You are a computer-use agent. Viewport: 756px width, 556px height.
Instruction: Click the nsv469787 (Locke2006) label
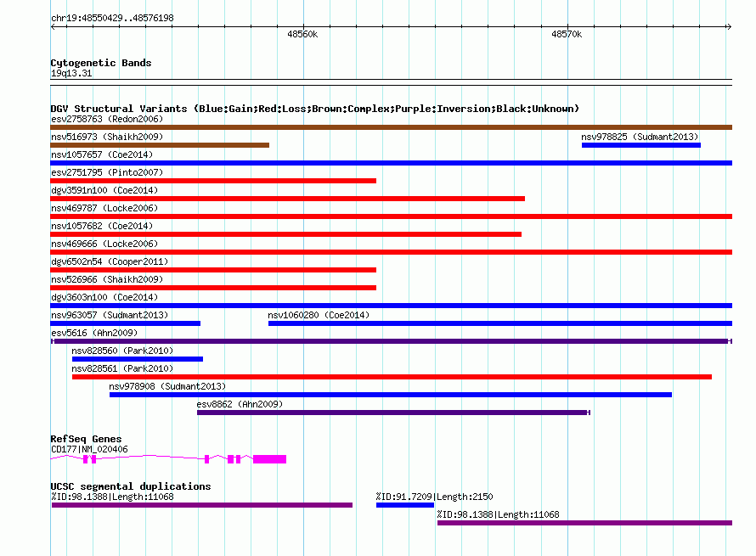[x=104, y=208]
